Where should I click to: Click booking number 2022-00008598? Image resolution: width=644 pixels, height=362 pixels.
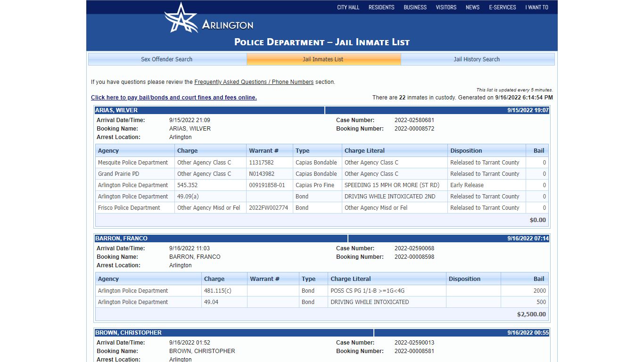coord(414,257)
